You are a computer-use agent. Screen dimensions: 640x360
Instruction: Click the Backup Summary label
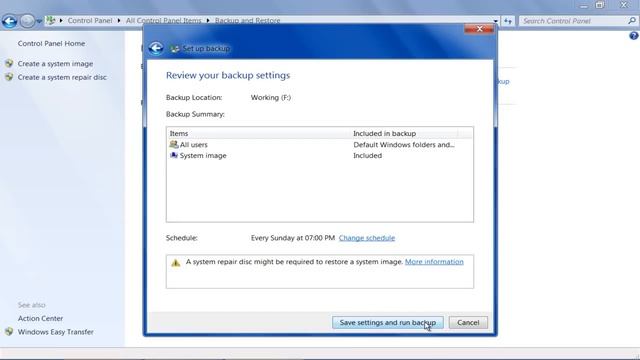pos(195,114)
